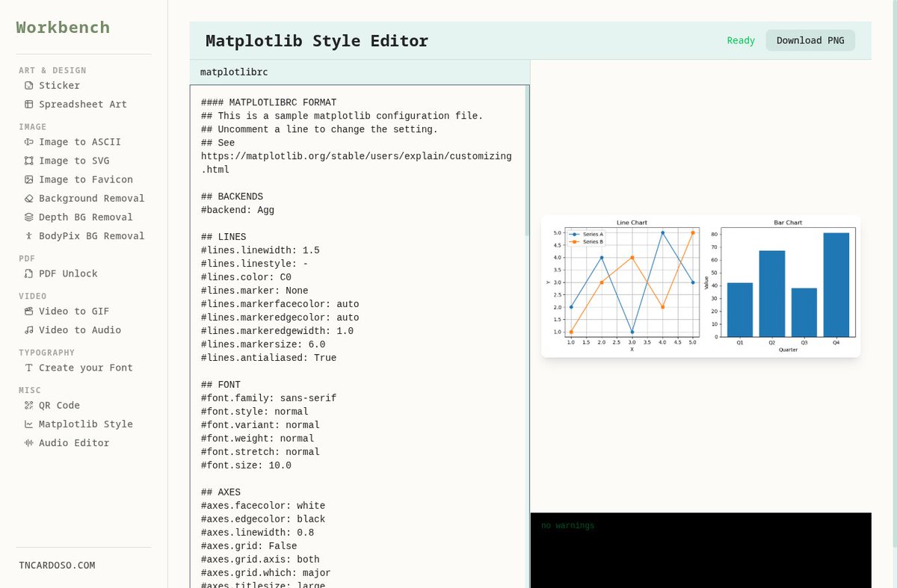Click the Video to GIF clapper icon
897x588 pixels.
pyautogui.click(x=28, y=311)
